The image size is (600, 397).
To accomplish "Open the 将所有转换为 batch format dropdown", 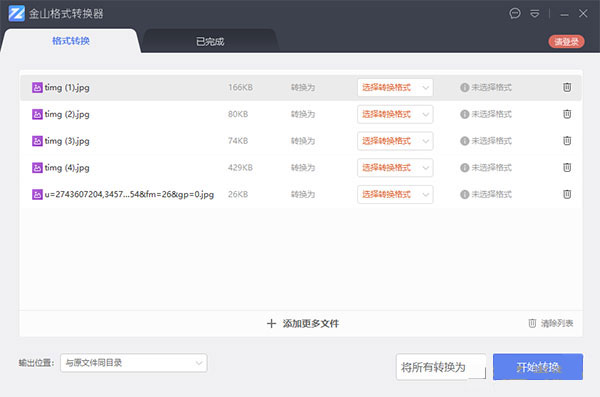I will coord(441,367).
